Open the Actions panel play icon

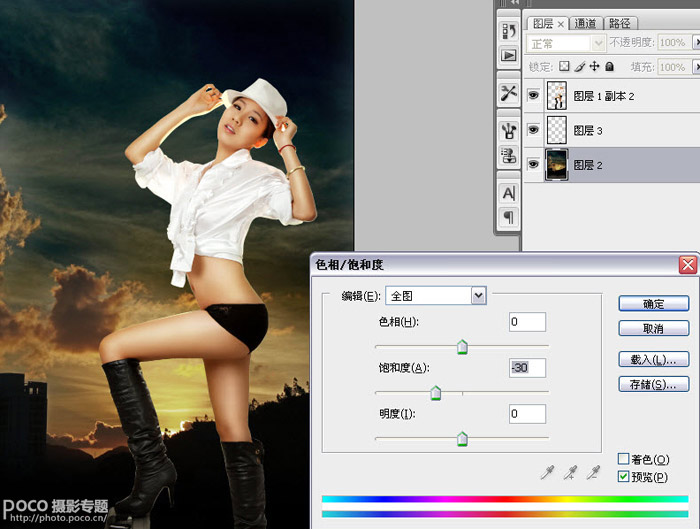[509, 55]
